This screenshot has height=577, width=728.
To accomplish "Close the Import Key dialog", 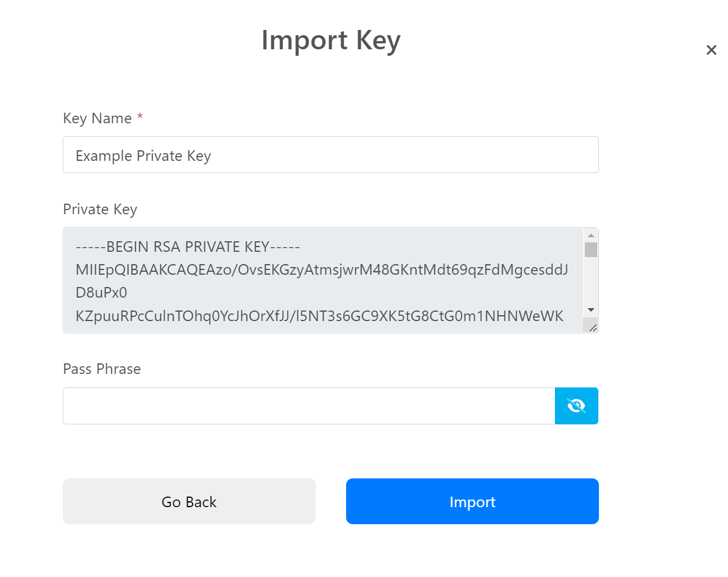I will 711,50.
